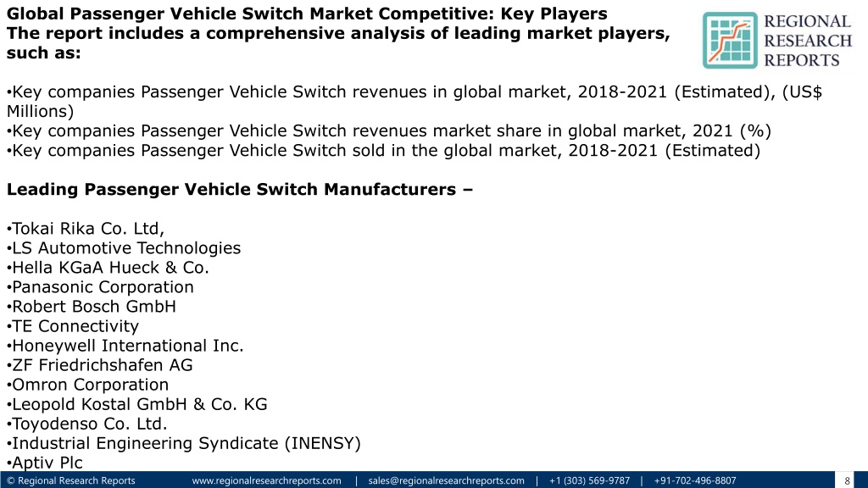Click the REGIONAL RESEARCH REPORTS logo text

pyautogui.click(x=808, y=41)
